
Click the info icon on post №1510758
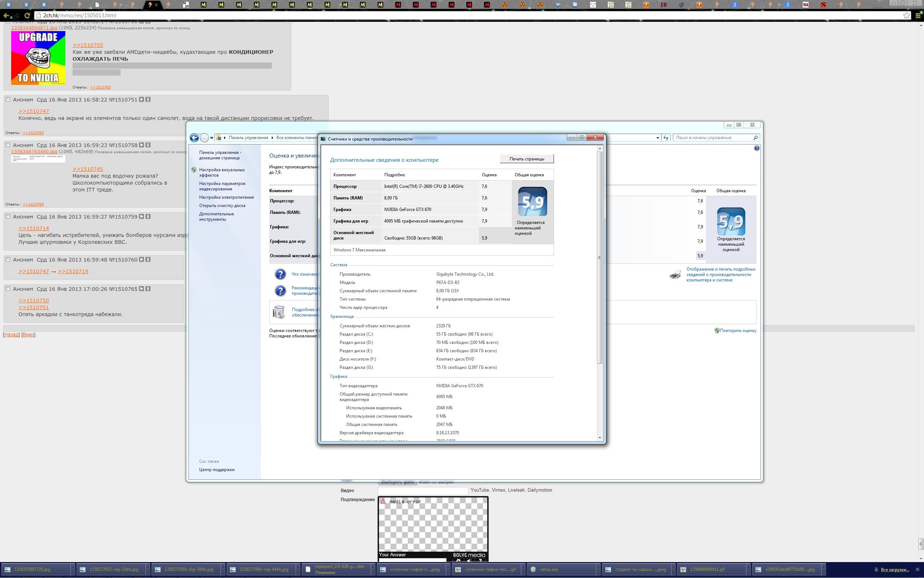tap(148, 145)
